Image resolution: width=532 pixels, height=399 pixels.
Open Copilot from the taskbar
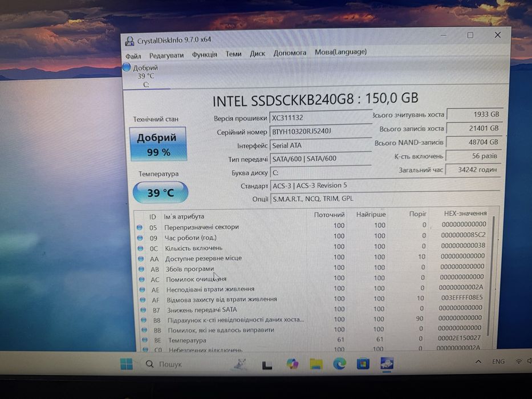pos(292,364)
